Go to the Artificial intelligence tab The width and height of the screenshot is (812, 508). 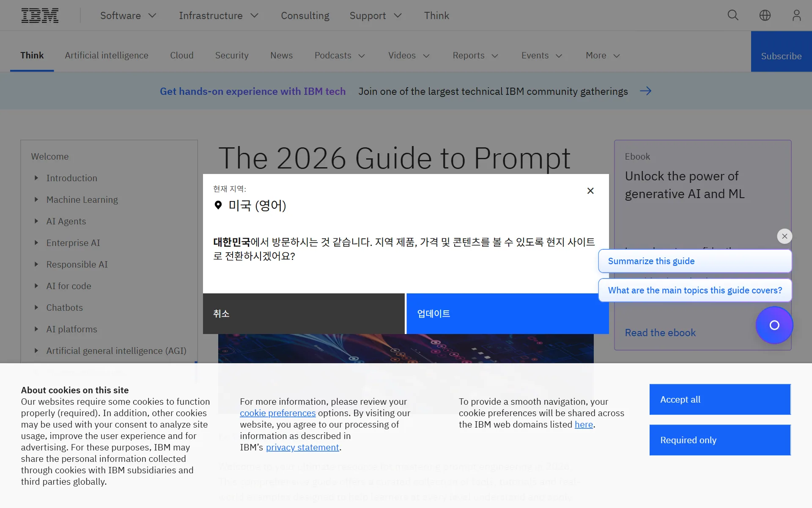107,55
